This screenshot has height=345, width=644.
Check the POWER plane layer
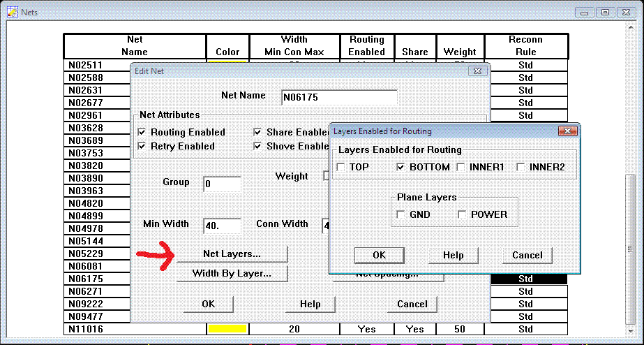(x=462, y=214)
